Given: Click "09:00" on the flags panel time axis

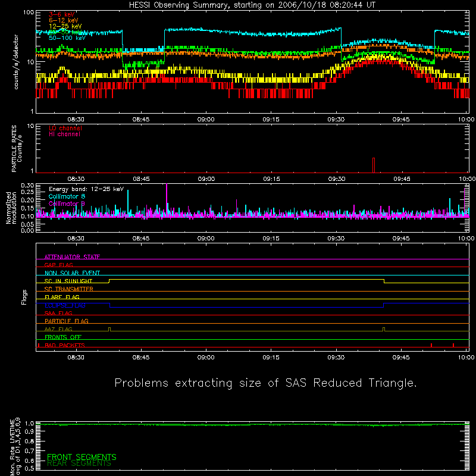Looking at the screenshot, I should [206, 358].
